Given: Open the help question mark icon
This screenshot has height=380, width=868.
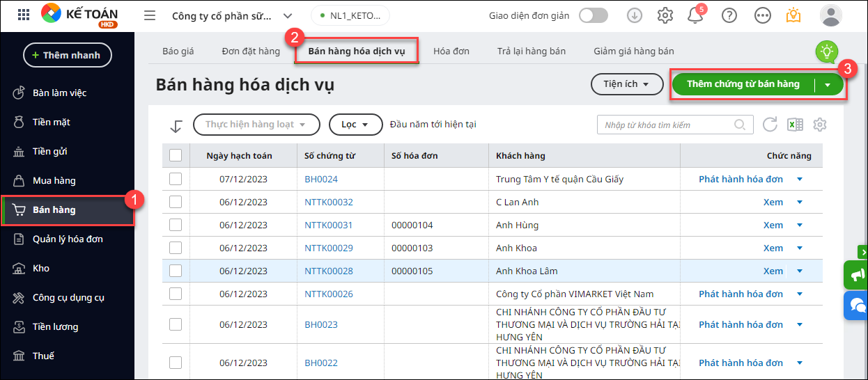Looking at the screenshot, I should pyautogui.click(x=729, y=15).
